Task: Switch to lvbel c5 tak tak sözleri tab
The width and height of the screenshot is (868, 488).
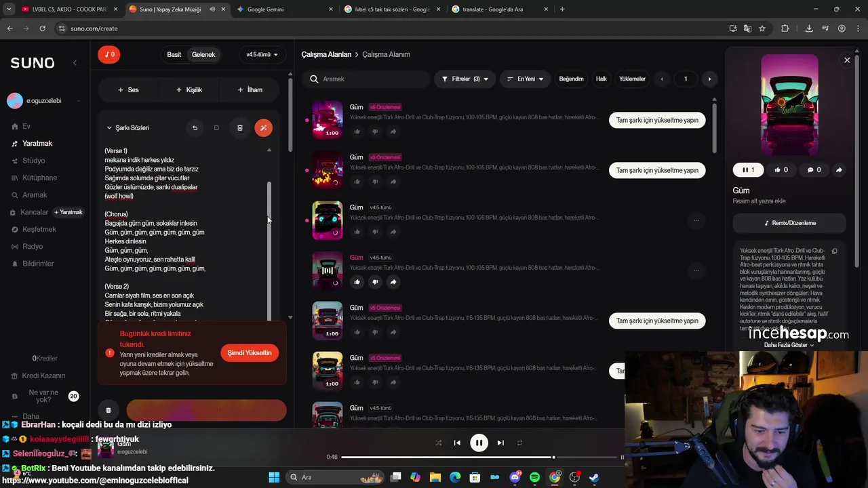Action: (x=392, y=9)
